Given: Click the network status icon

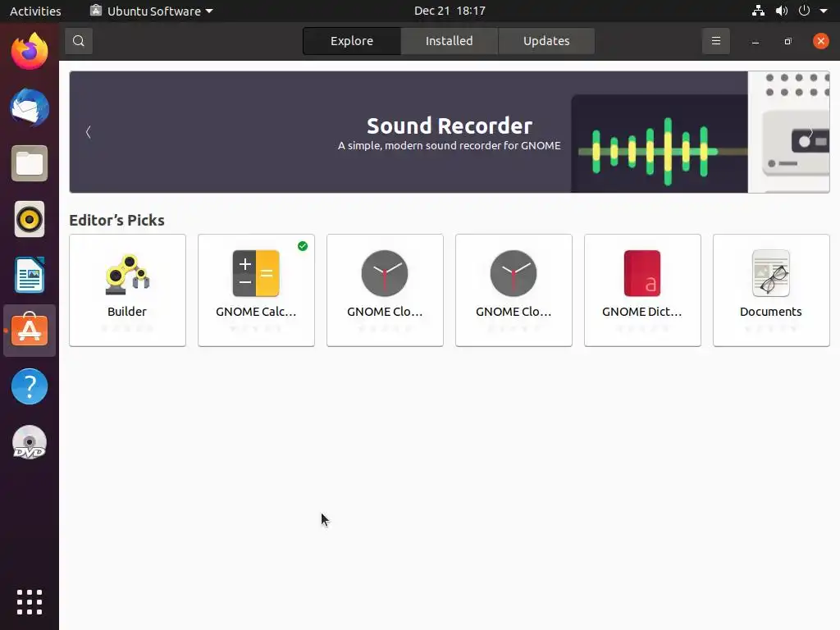Looking at the screenshot, I should tap(758, 11).
